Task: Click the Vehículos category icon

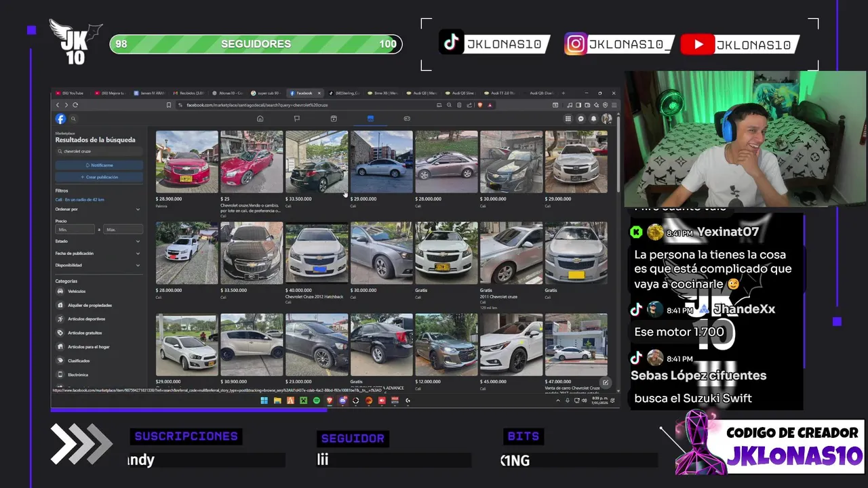Action: pos(60,291)
